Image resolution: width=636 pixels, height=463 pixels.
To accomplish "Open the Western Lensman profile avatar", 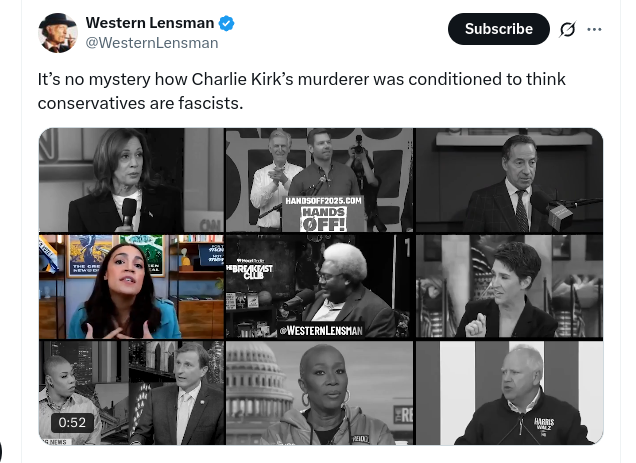I will pyautogui.click(x=58, y=33).
